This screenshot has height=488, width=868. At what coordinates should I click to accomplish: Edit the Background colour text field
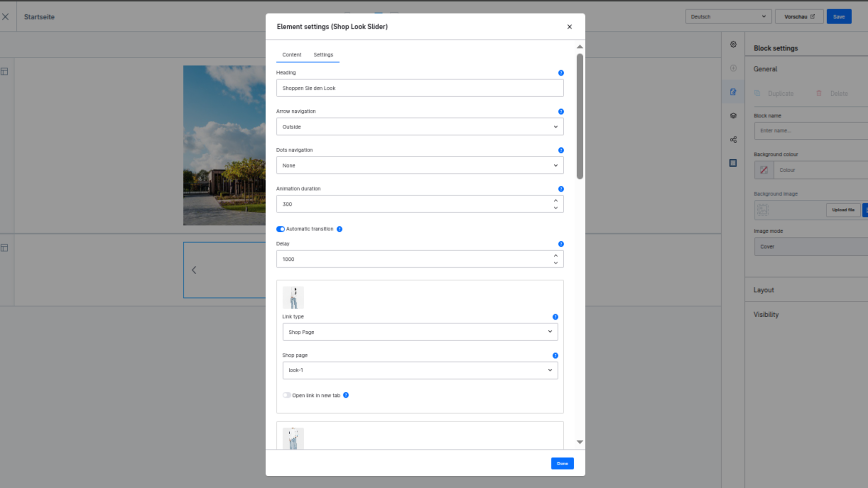tap(821, 170)
